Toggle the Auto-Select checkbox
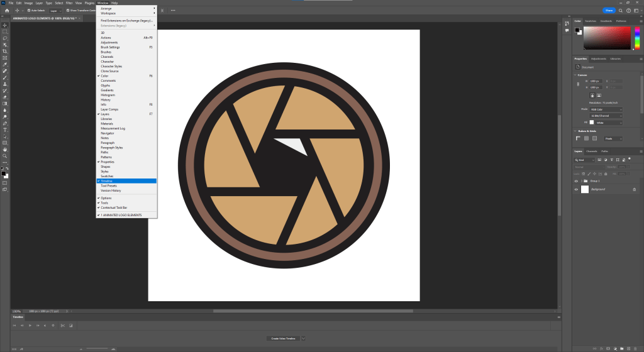This screenshot has height=352, width=644. [x=28, y=11]
